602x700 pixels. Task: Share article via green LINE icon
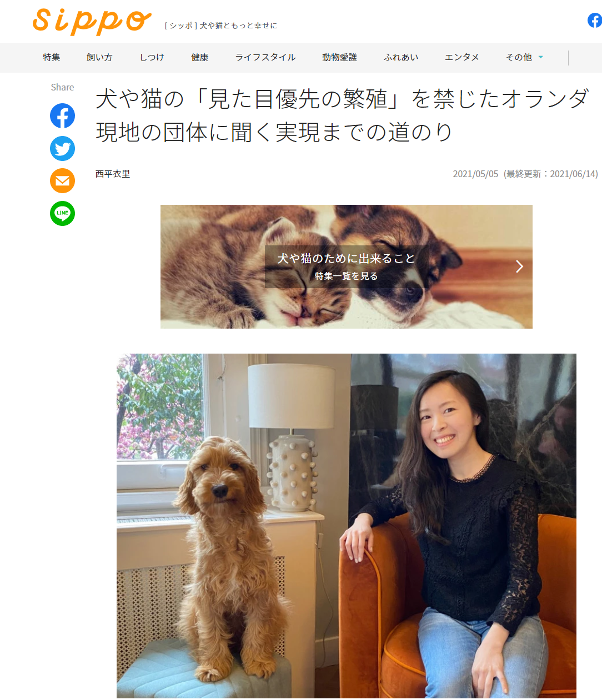coord(62,213)
